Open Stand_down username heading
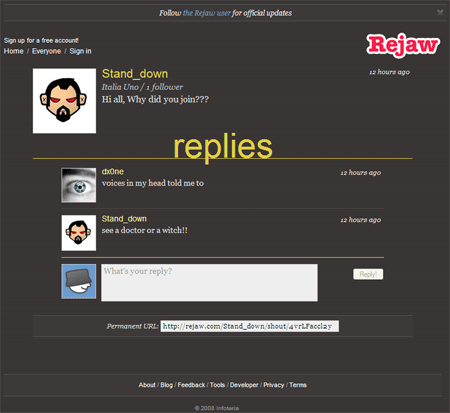Viewport: 450px width, 413px height. [x=135, y=74]
